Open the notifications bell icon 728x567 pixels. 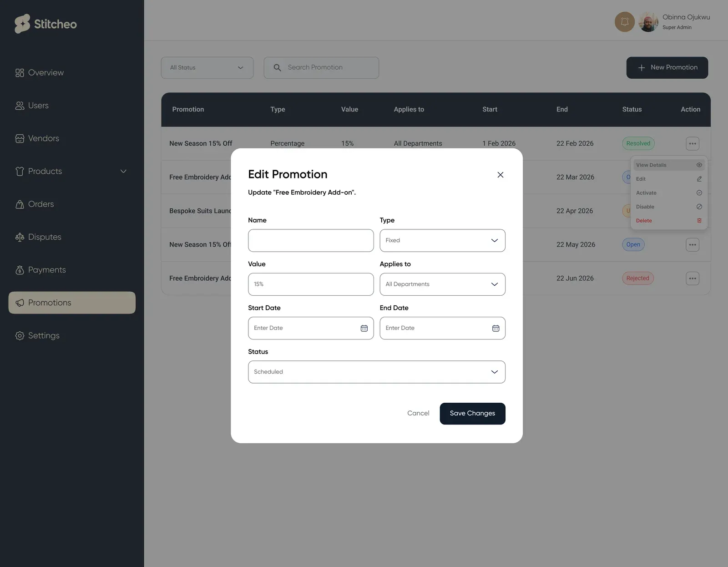[x=625, y=22]
